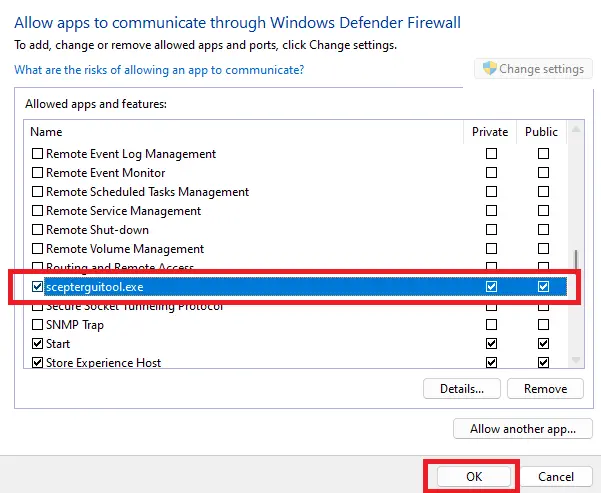Click the Cancel button
This screenshot has height=493, width=601.
tap(556, 477)
